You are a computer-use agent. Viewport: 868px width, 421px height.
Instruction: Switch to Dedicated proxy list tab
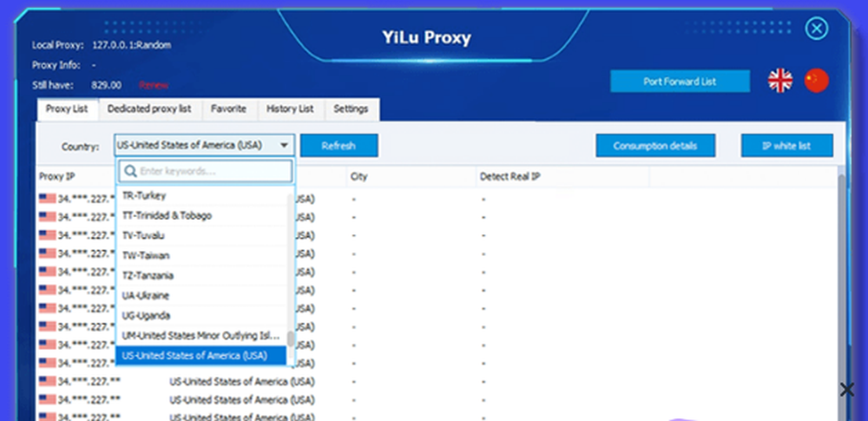tap(149, 109)
